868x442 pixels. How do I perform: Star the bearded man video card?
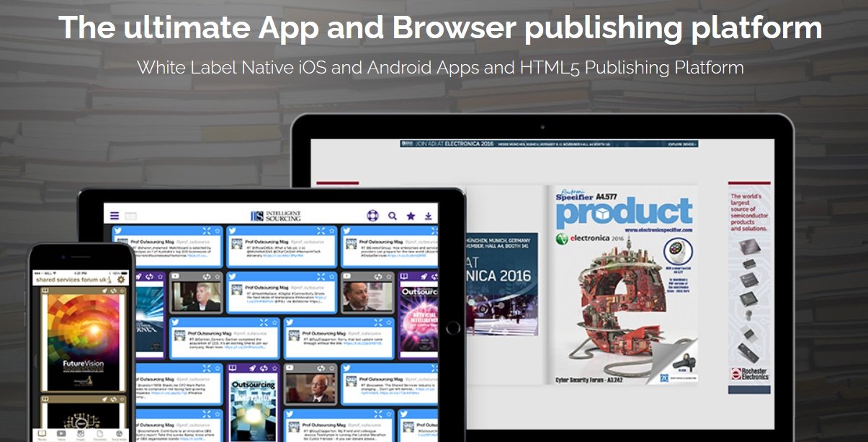[x=389, y=276]
